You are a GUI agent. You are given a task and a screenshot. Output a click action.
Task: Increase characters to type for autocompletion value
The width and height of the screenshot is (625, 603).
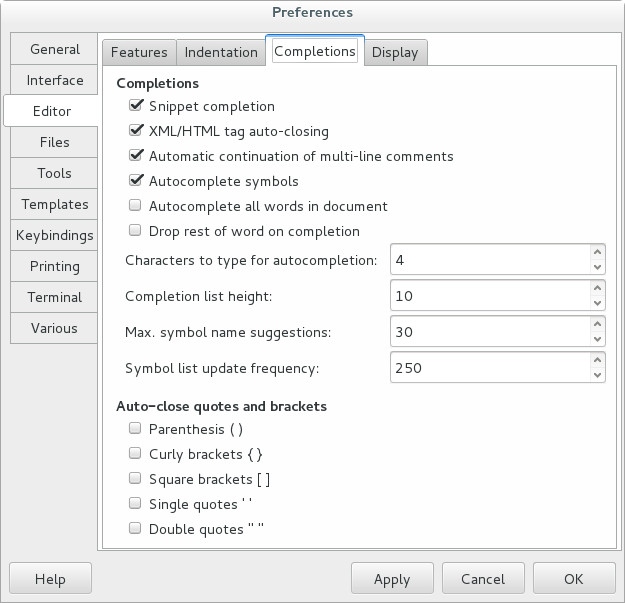[598, 253]
